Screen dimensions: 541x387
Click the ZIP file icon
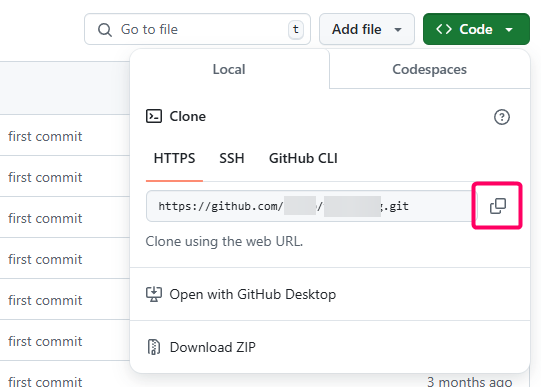coord(154,347)
